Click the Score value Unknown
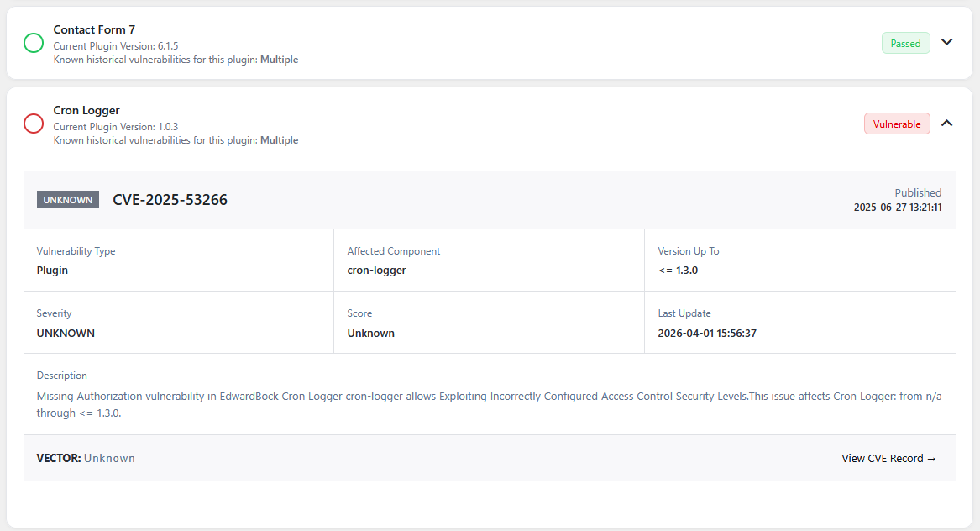980x531 pixels. (x=370, y=334)
